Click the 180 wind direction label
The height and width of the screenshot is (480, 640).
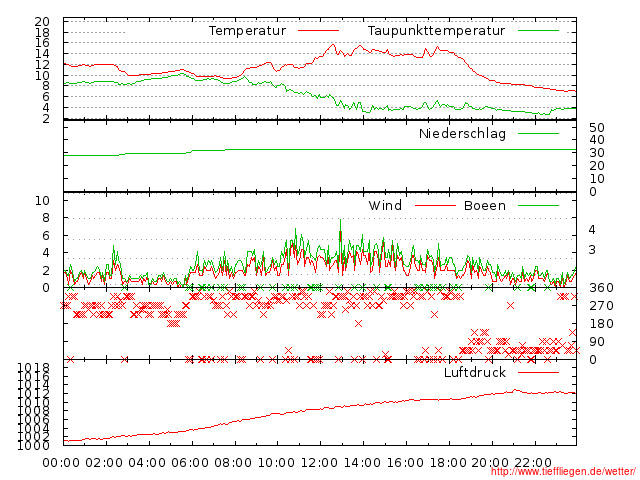(601, 324)
